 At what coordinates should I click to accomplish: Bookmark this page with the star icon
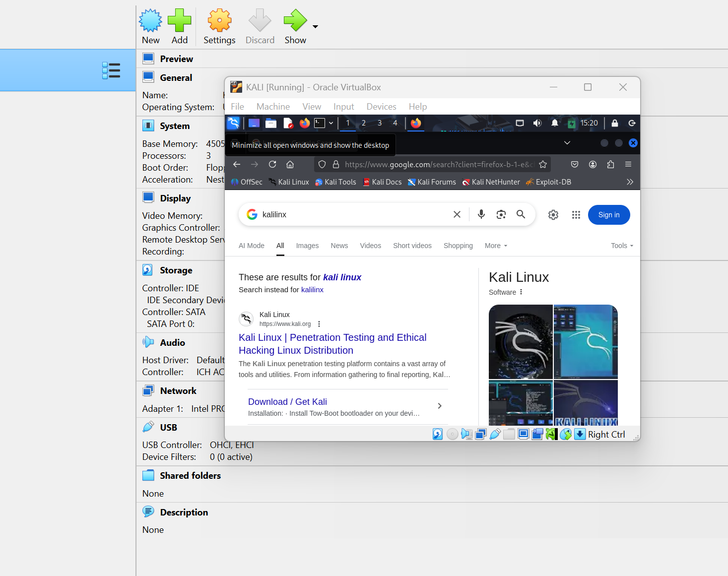(543, 164)
